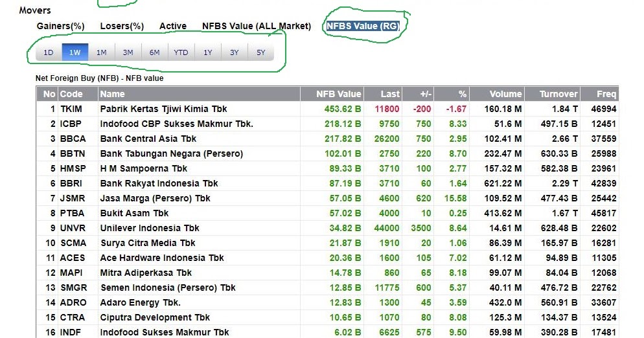
Task: Select the 5Y range button
Action: coord(261,52)
